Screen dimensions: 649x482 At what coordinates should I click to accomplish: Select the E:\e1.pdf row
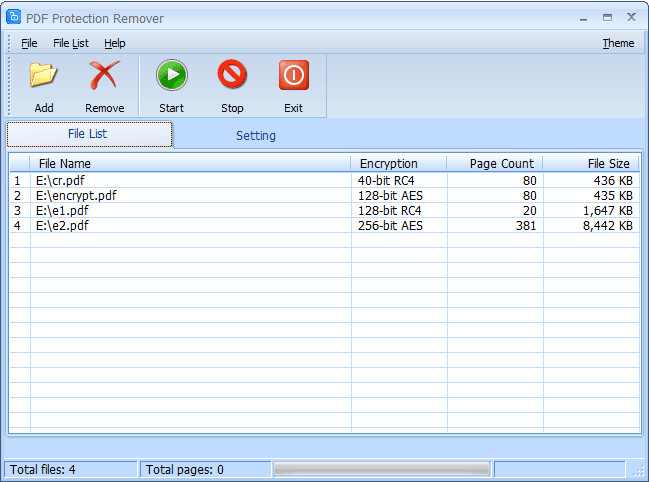coord(324,211)
